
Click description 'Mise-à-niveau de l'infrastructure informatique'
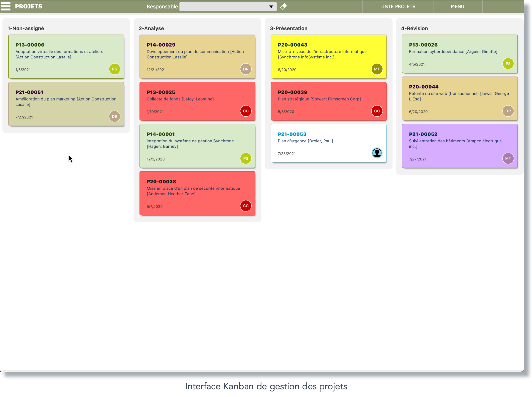[x=322, y=51]
